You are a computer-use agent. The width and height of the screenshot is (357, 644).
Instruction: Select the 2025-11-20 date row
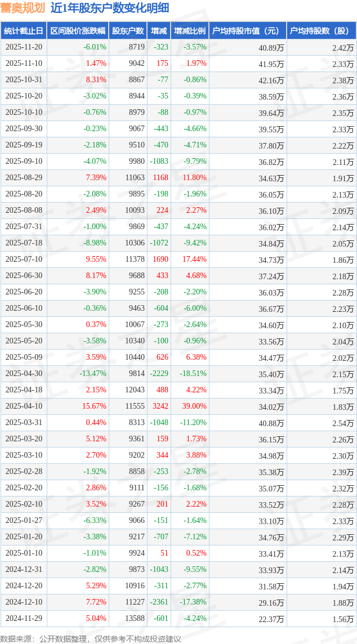coord(24,47)
